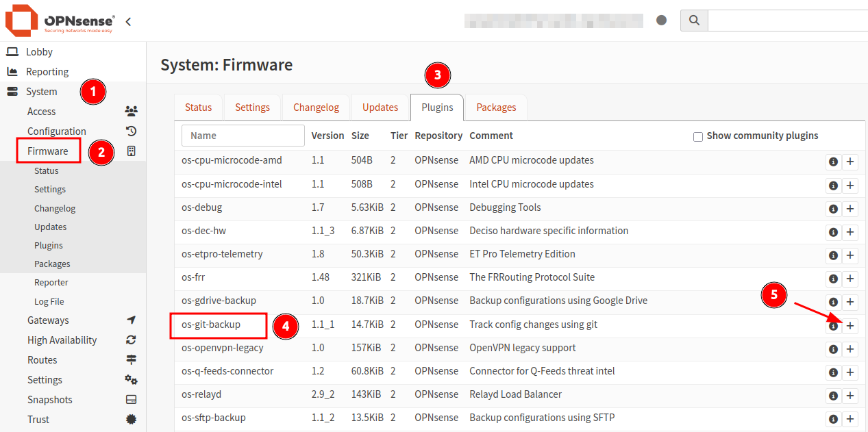Click the sync icon next to High Availability
This screenshot has width=868, height=432.
132,340
